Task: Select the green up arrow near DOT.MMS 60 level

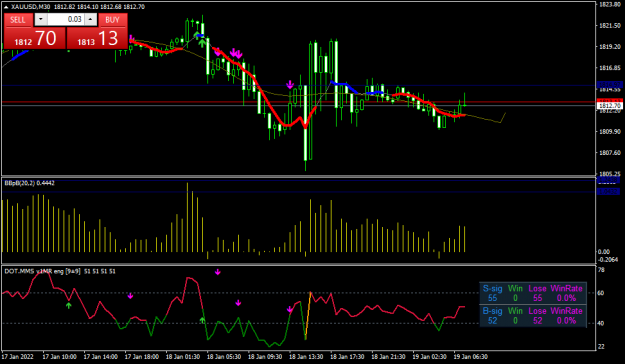Action: click(x=69, y=305)
